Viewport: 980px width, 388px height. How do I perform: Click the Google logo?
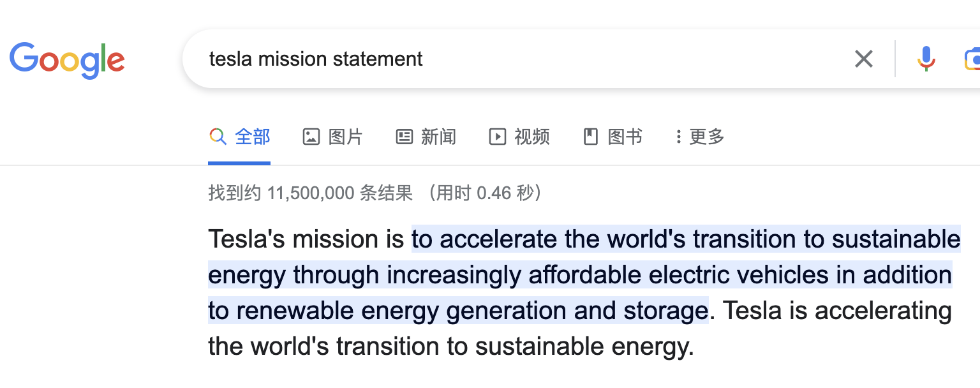(x=67, y=59)
